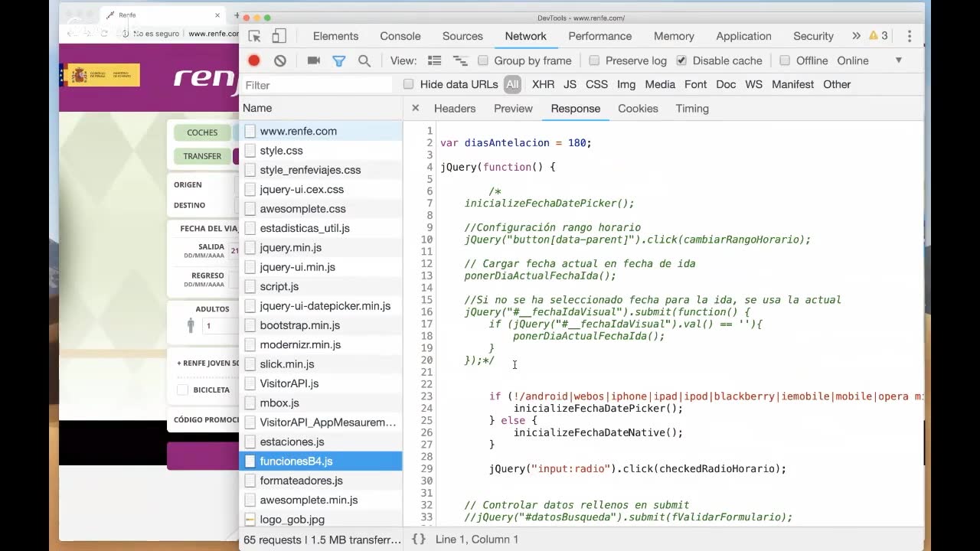The height and width of the screenshot is (551, 980).
Task: Switch to Elements panel
Action: point(335,36)
